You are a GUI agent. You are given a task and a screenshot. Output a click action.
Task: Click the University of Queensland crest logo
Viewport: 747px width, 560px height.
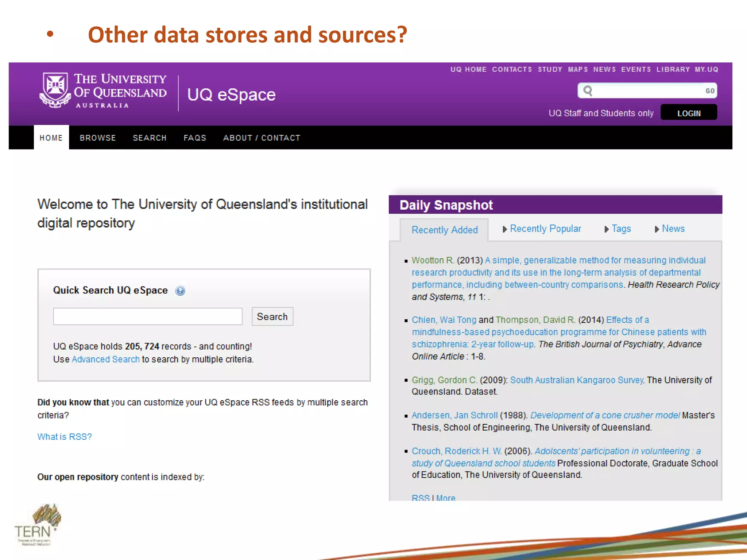(55, 90)
